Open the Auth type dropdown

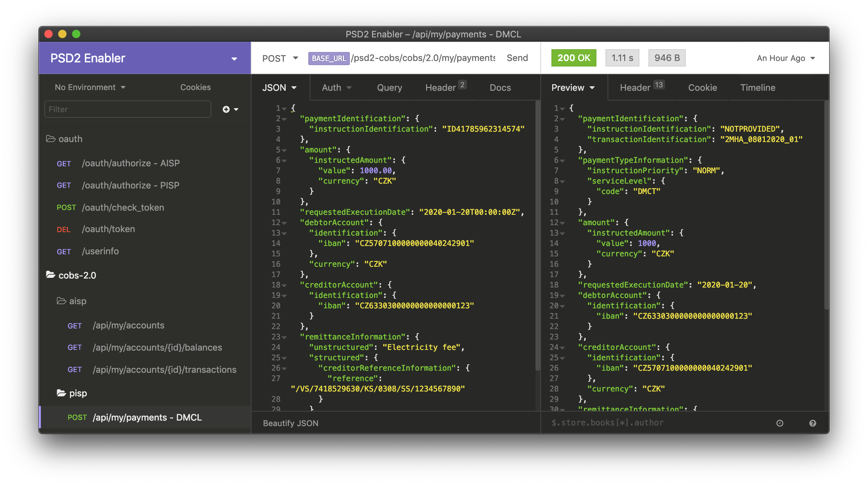click(337, 88)
